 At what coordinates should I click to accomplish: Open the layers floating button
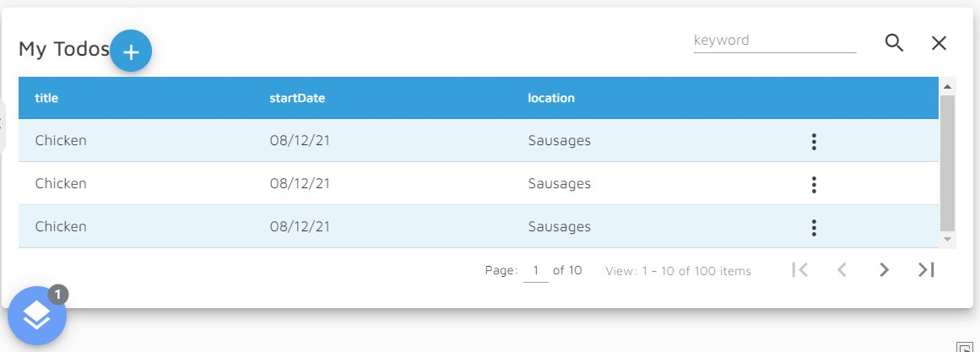[37, 315]
